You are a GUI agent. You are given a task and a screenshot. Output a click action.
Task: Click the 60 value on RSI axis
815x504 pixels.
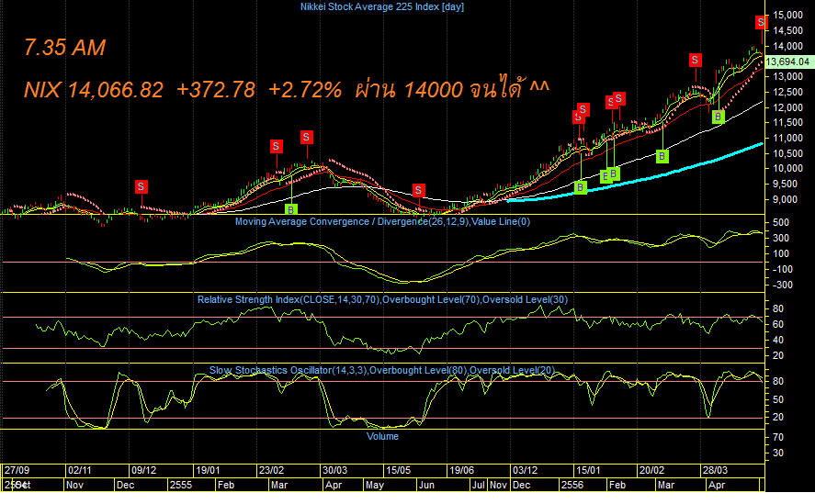click(x=778, y=324)
